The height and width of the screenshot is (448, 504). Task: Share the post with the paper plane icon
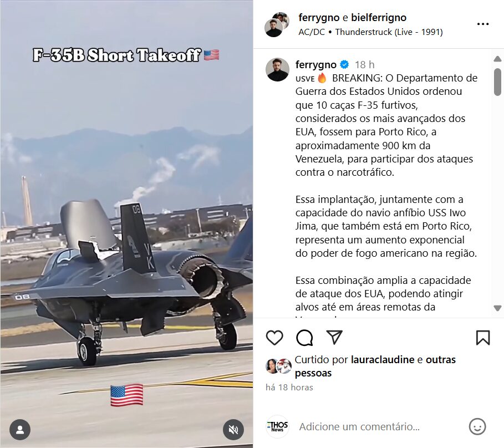tap(334, 337)
